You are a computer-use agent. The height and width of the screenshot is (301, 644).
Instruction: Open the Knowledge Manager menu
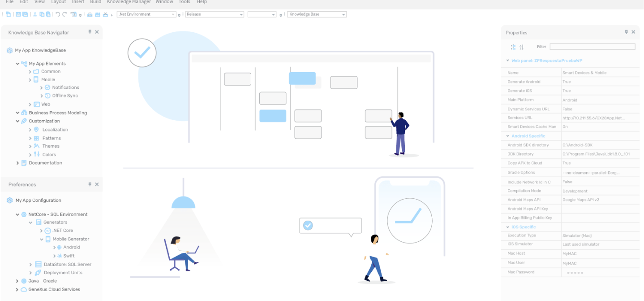pyautogui.click(x=129, y=2)
